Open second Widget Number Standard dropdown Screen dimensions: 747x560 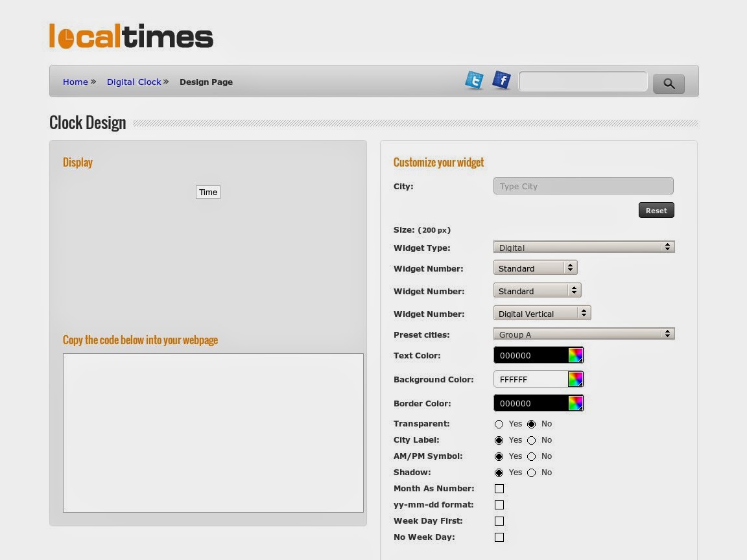[538, 290]
